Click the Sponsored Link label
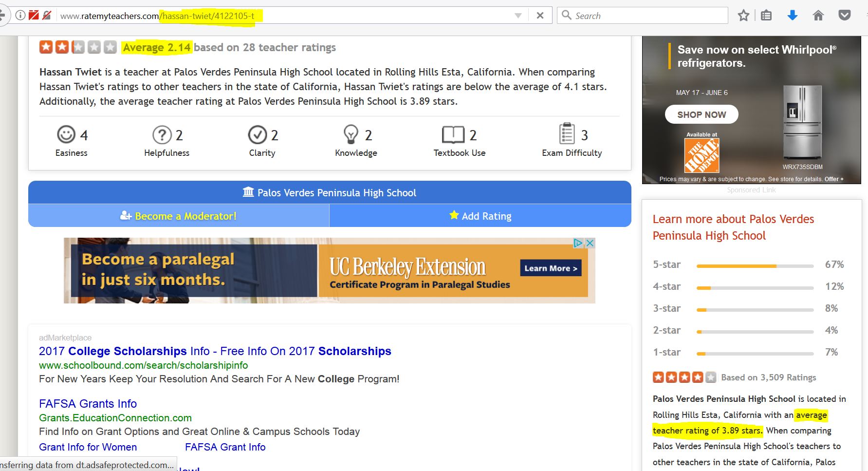868x471 pixels. coord(751,190)
